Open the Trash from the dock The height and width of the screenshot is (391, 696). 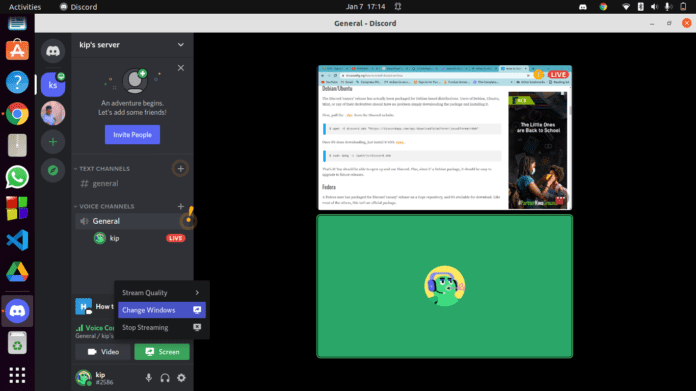point(17,343)
